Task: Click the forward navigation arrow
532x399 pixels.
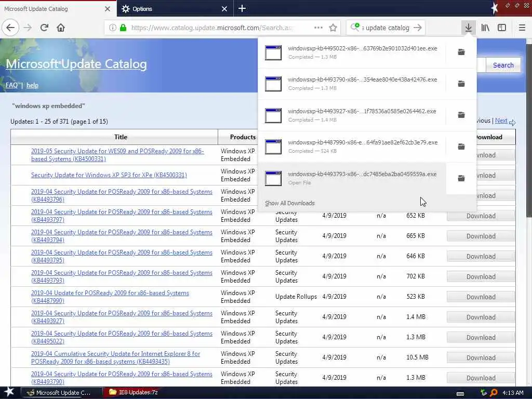Action: click(x=28, y=28)
